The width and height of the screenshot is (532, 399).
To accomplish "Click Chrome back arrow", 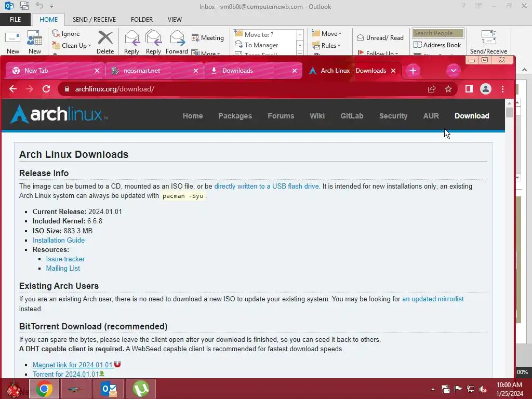I will pyautogui.click(x=13, y=89).
